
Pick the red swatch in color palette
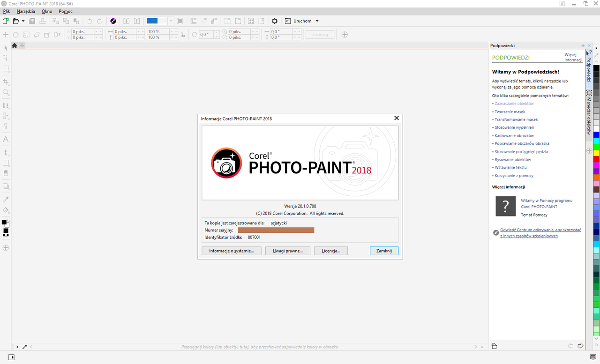(x=596, y=159)
